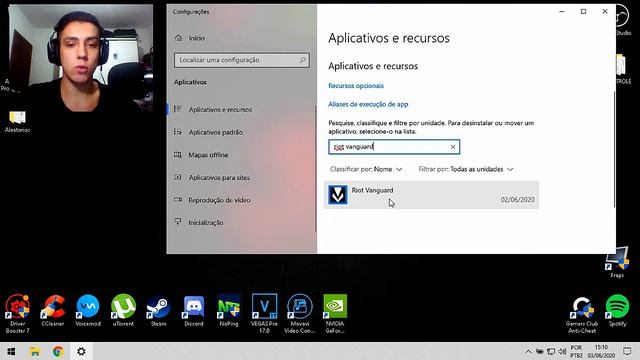The width and height of the screenshot is (640, 360).
Task: Click the battery tray icon
Action: [540, 351]
